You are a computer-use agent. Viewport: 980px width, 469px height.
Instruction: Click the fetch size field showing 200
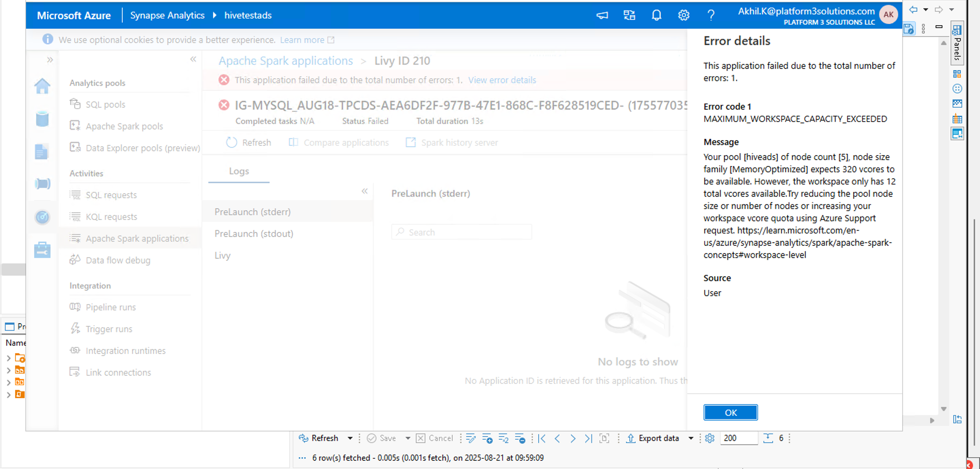pos(738,438)
